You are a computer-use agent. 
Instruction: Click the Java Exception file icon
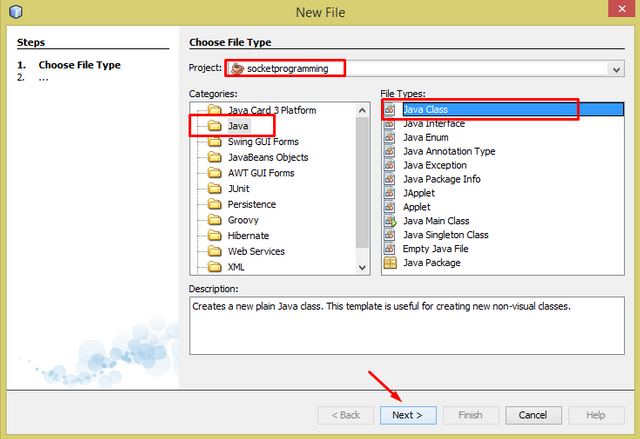point(389,165)
